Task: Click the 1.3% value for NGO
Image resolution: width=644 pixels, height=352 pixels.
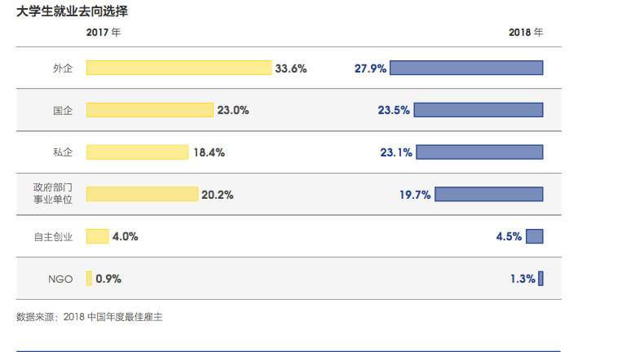Action: [523, 279]
